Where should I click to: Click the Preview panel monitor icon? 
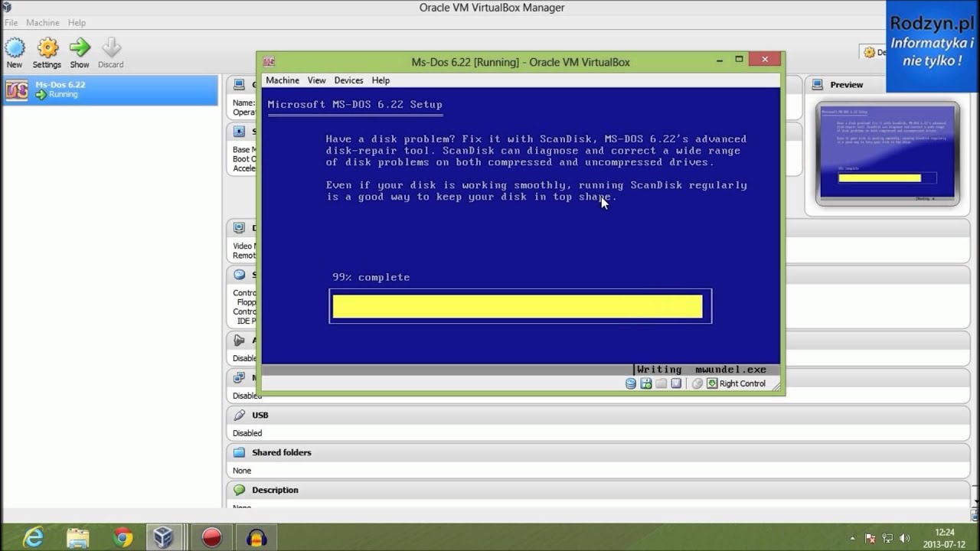(x=818, y=84)
